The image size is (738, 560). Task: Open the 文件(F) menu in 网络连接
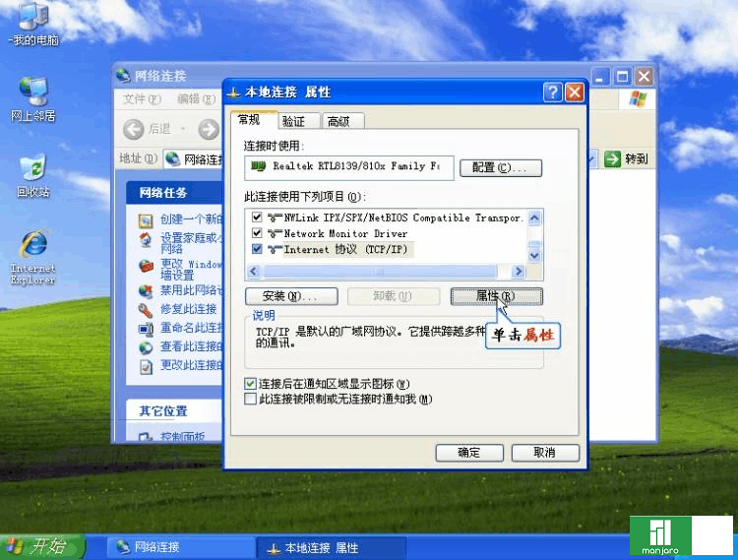pos(142,99)
